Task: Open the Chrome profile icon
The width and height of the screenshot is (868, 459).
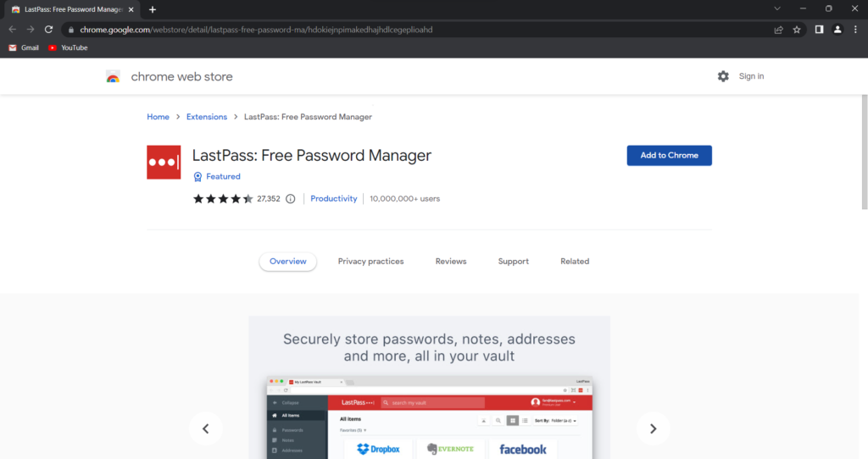Action: 837,30
